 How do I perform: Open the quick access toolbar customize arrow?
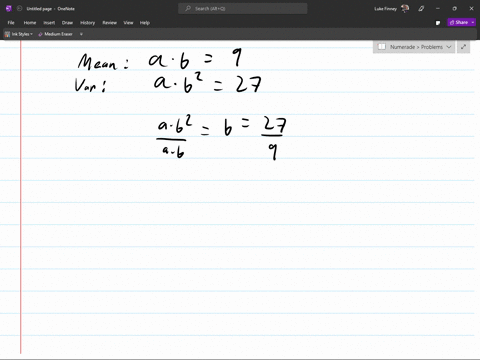(x=81, y=34)
